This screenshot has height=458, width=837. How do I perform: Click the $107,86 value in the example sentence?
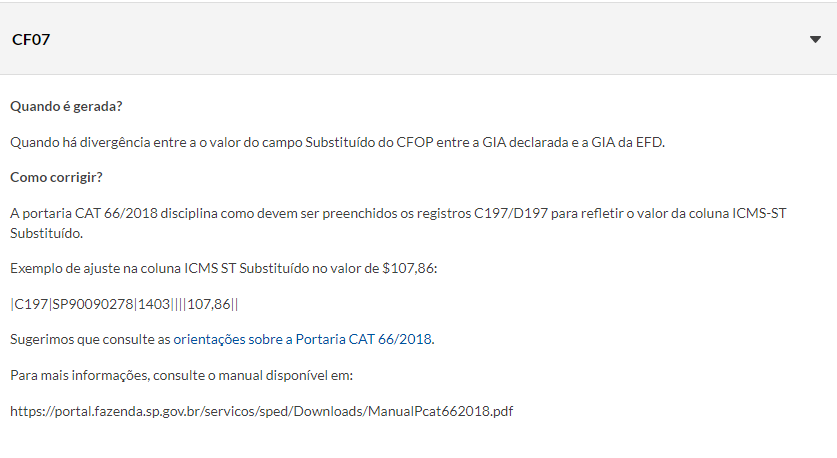(x=408, y=269)
